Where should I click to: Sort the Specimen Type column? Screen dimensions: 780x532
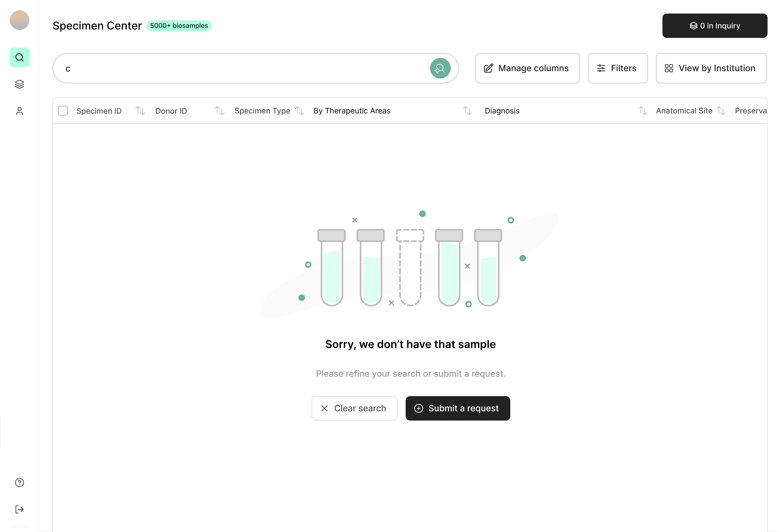tap(299, 111)
